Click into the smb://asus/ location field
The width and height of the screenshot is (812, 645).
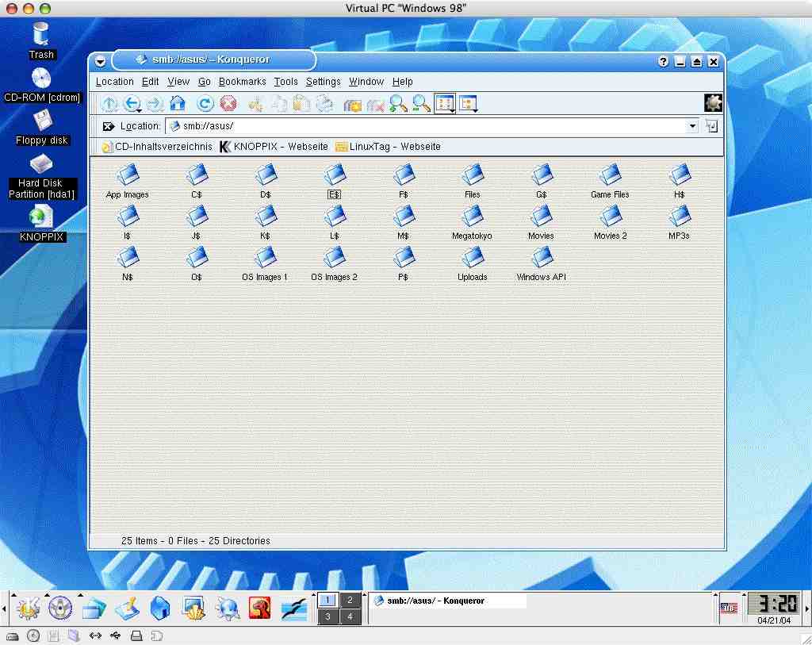click(426, 126)
